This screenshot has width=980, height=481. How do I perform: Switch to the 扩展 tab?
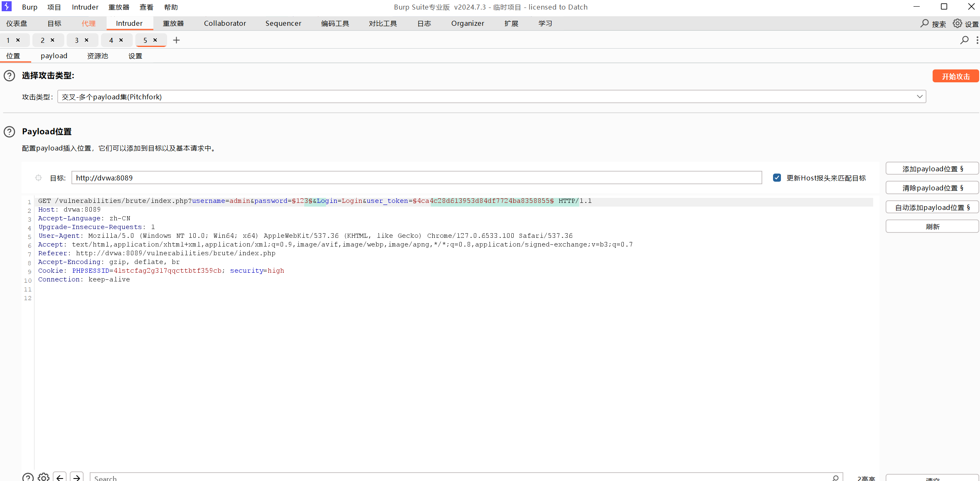coord(511,23)
